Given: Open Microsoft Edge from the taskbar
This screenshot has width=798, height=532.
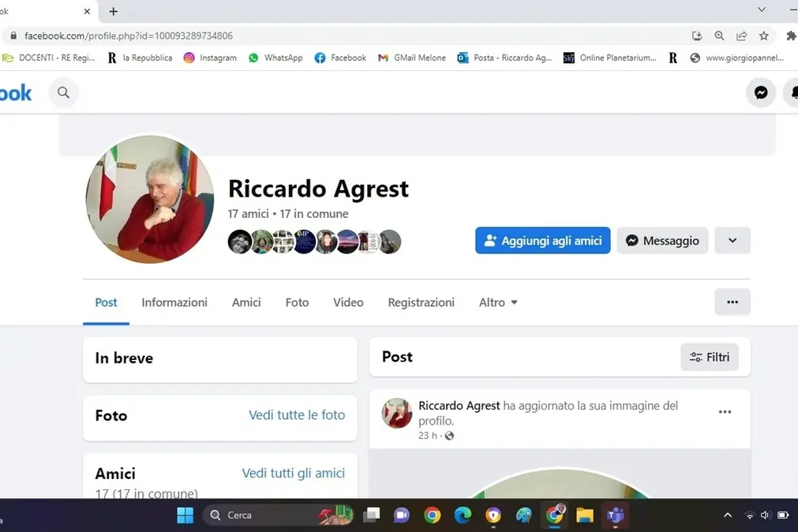Looking at the screenshot, I should point(463,515).
